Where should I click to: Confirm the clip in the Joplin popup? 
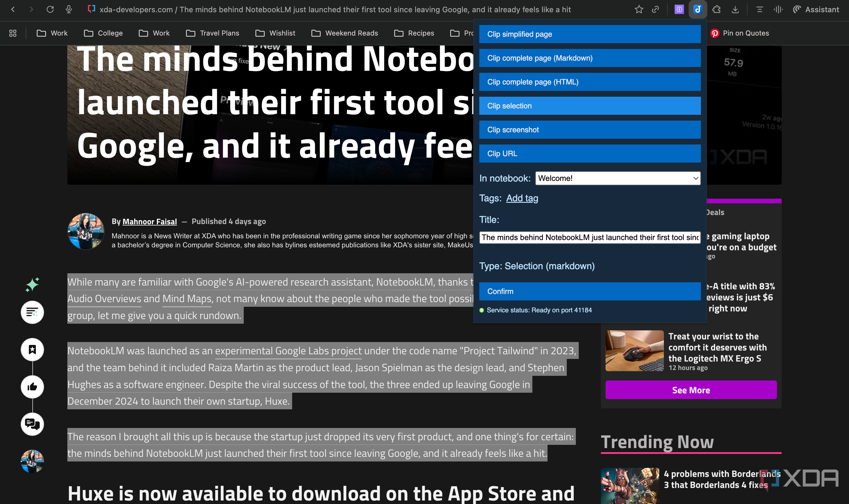pos(590,291)
